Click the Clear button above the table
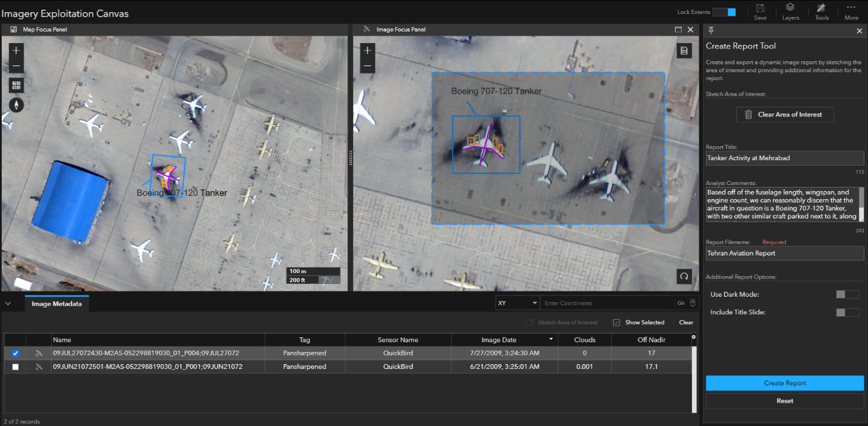The width and height of the screenshot is (868, 426). click(x=686, y=323)
